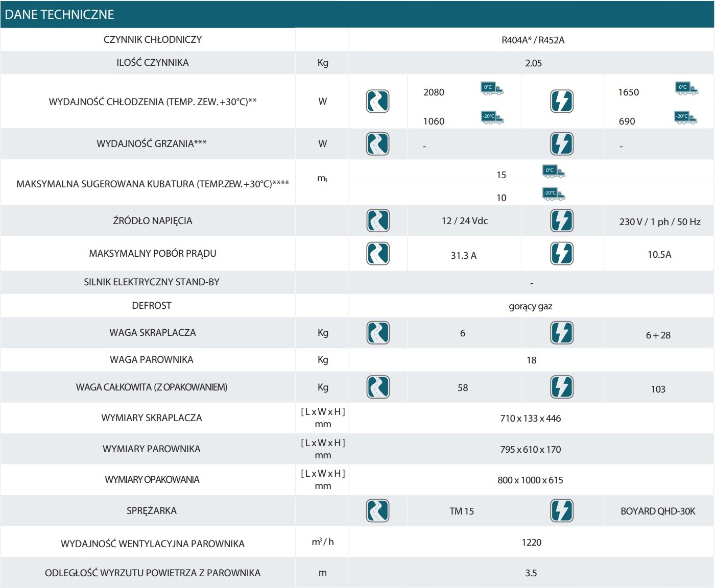715x588 pixels.
Task: Click 0°C truck icon in KUBATURA row
Action: pyautogui.click(x=554, y=171)
